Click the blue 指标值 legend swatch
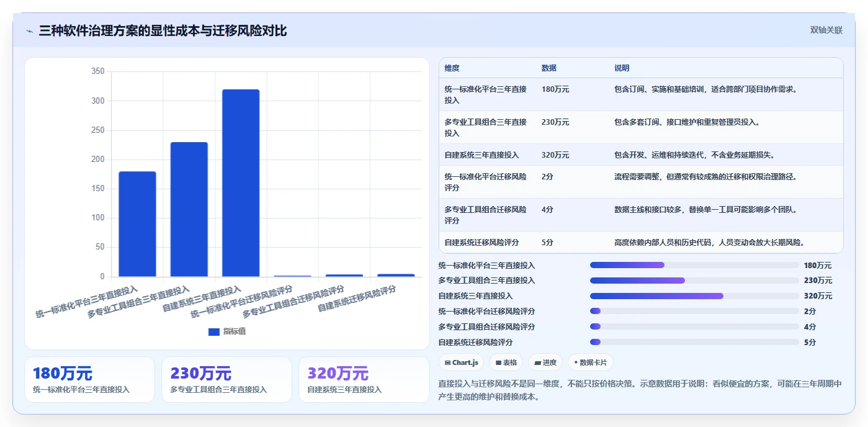 (x=214, y=331)
